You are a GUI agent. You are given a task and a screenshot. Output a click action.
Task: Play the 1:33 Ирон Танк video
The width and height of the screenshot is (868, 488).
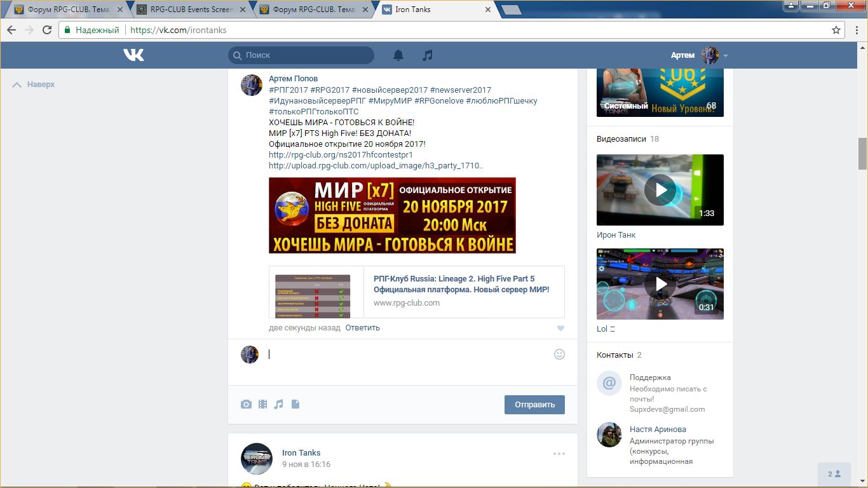point(660,190)
